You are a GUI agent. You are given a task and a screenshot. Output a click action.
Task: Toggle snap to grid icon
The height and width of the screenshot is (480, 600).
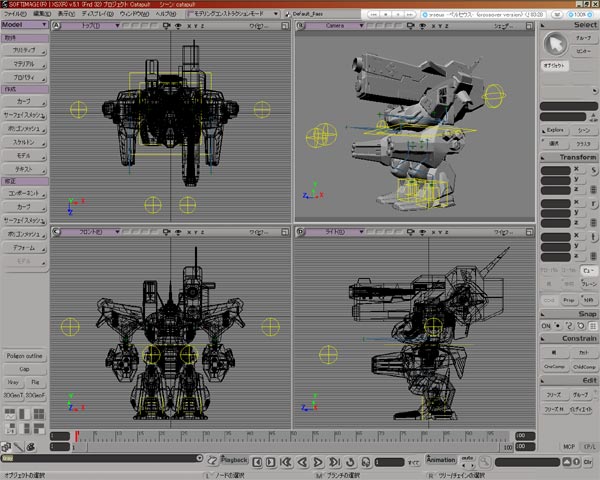click(x=593, y=326)
